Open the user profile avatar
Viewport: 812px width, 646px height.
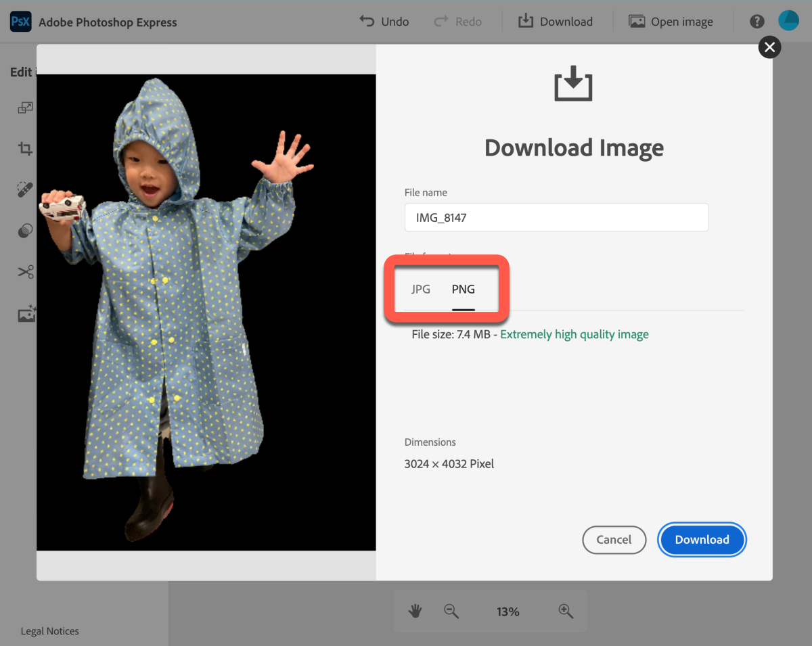(x=788, y=21)
